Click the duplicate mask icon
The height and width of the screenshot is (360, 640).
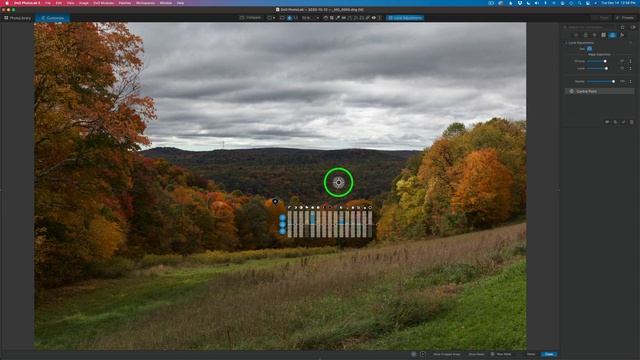[616, 122]
